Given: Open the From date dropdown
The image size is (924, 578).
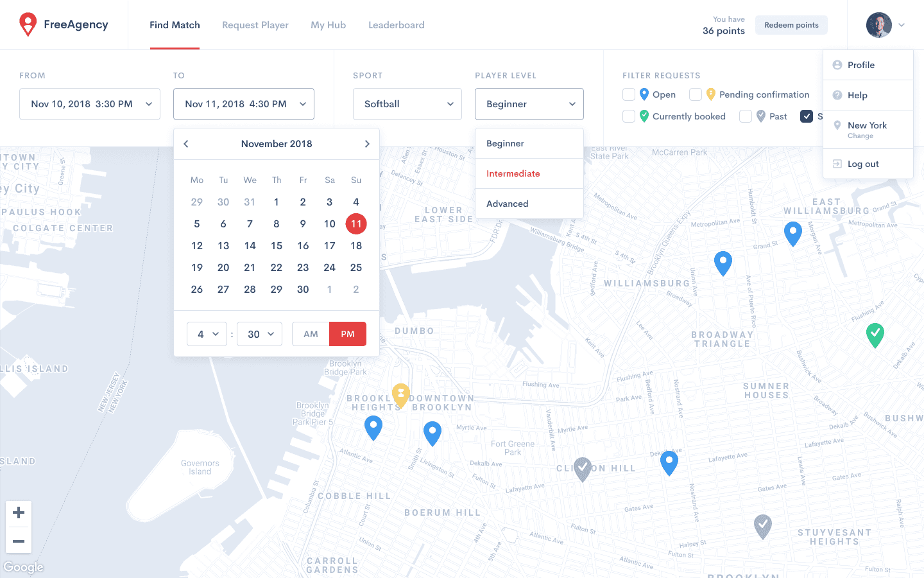Looking at the screenshot, I should [x=90, y=104].
